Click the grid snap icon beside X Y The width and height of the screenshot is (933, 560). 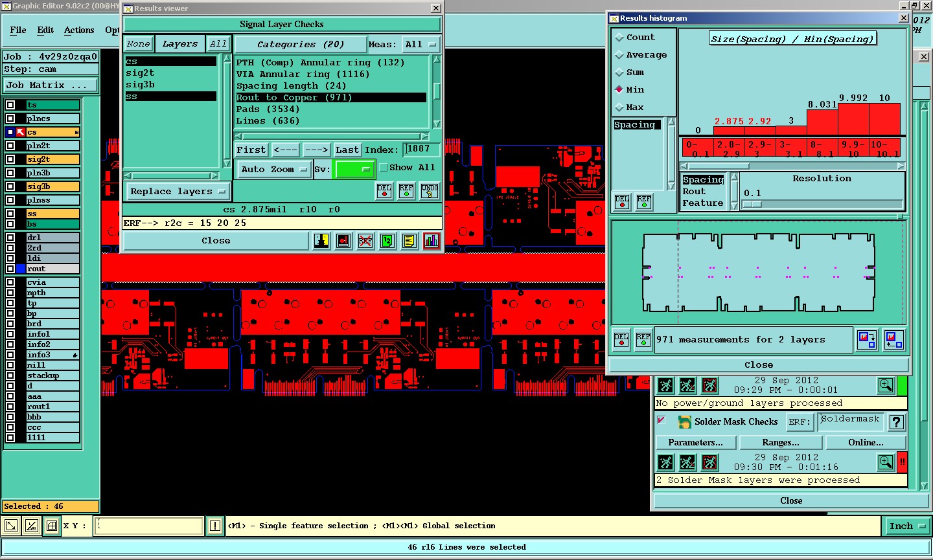[x=52, y=526]
